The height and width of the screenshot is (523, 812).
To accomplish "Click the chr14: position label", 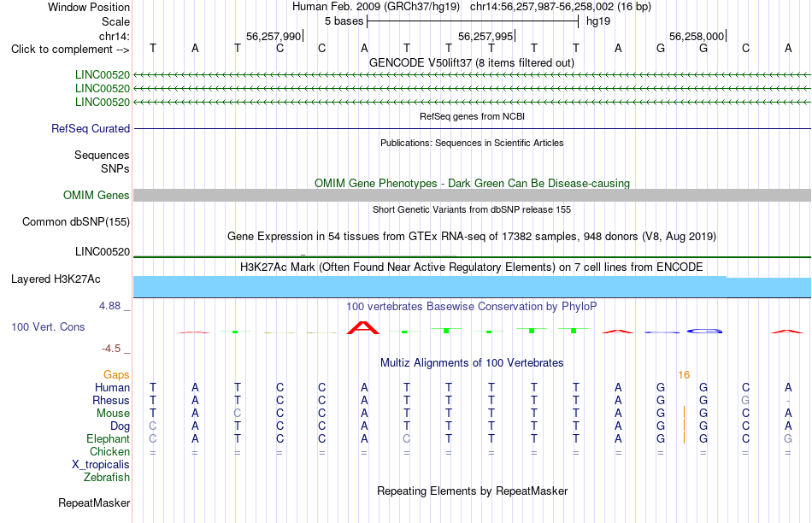I will [115, 36].
